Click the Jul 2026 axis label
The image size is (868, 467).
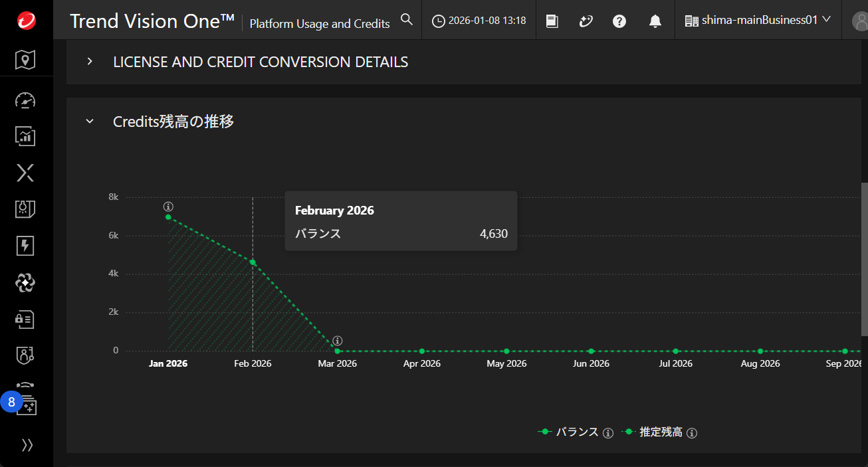(x=676, y=363)
